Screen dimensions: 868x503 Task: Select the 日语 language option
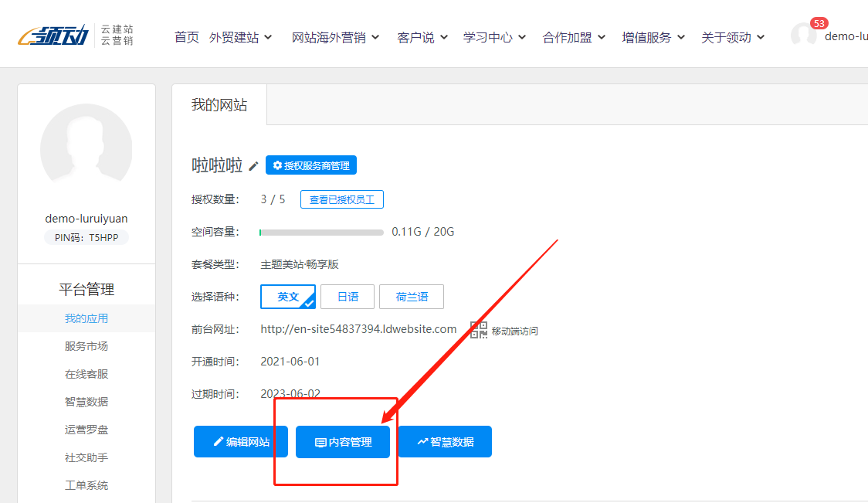(x=348, y=297)
